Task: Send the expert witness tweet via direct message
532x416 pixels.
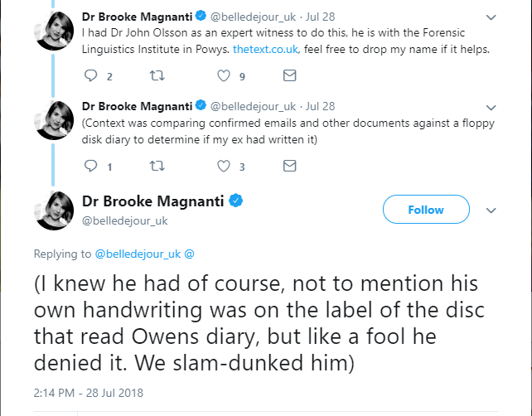Action: click(289, 76)
